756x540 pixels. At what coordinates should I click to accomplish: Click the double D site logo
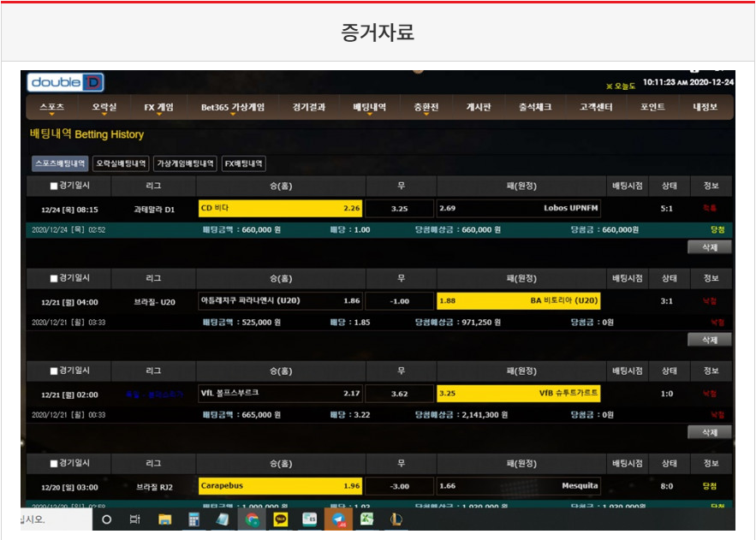66,83
